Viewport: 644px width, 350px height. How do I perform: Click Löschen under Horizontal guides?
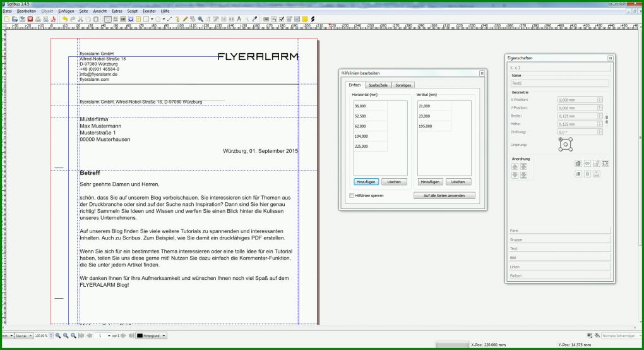click(x=394, y=181)
